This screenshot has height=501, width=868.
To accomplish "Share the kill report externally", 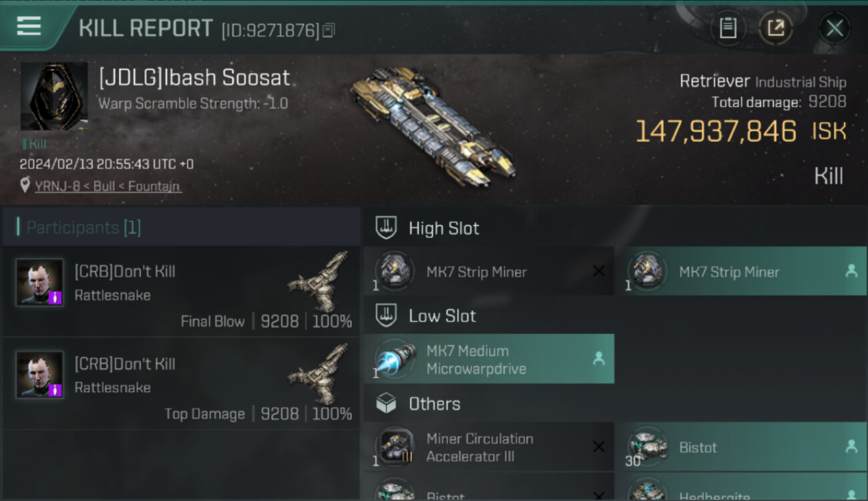I will point(775,28).
